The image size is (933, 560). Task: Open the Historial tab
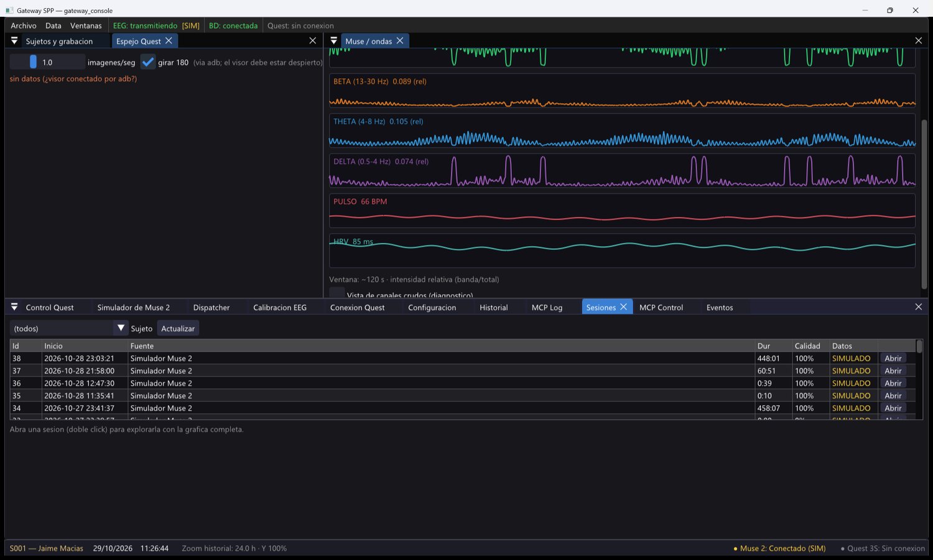[493, 308]
